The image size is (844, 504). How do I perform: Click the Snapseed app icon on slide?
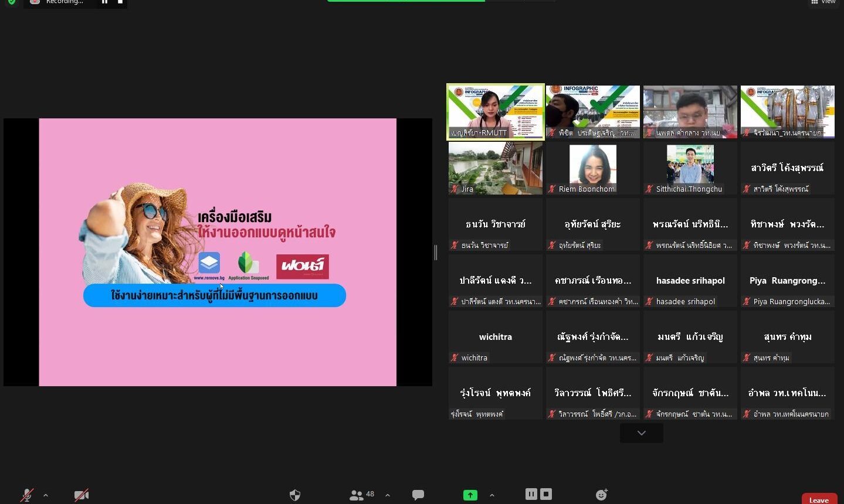pos(249,263)
